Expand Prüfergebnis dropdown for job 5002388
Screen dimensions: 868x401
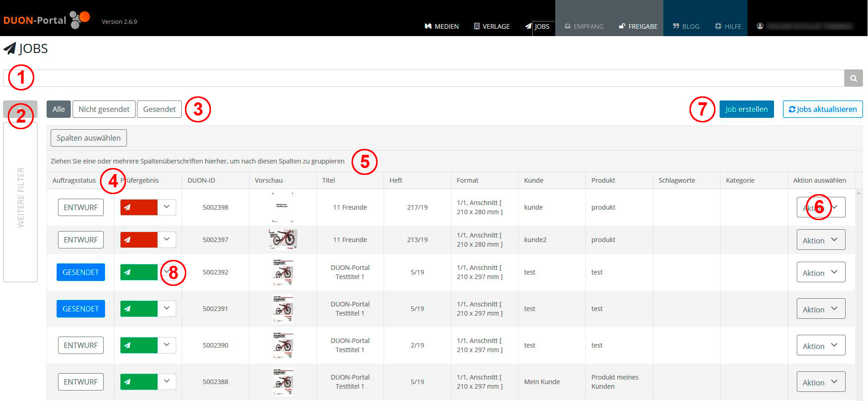pos(167,382)
